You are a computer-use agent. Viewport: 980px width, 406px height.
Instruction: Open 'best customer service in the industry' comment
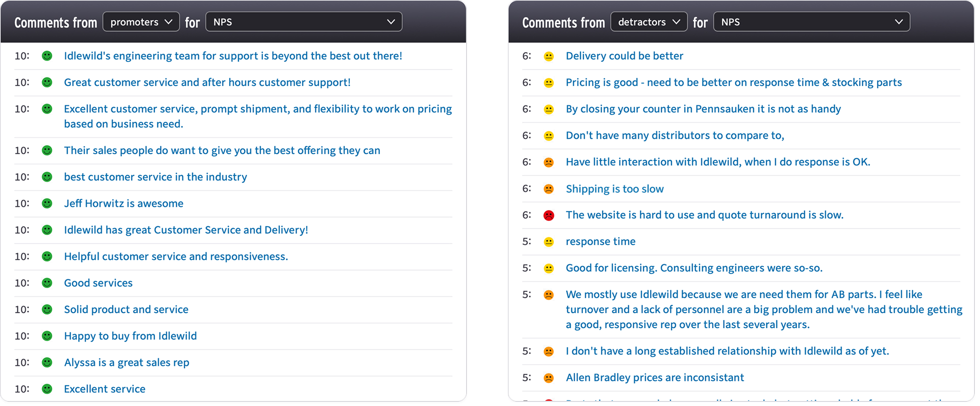(x=155, y=177)
